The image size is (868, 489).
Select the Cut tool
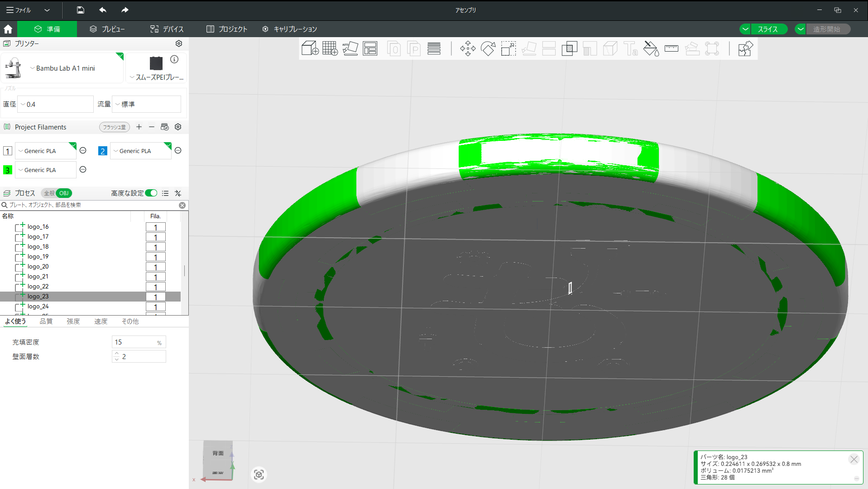pos(549,48)
